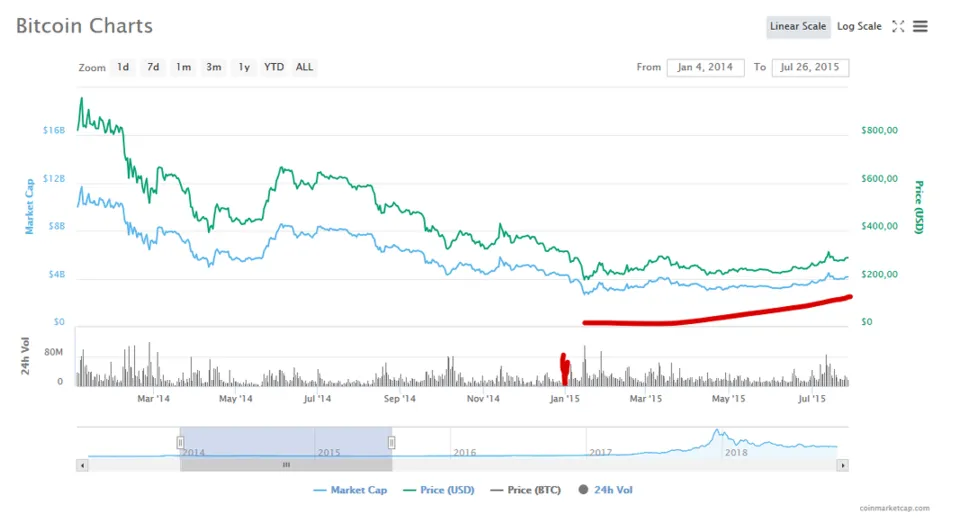
Task: Click the 24h Vol axis title
Action: (25, 356)
